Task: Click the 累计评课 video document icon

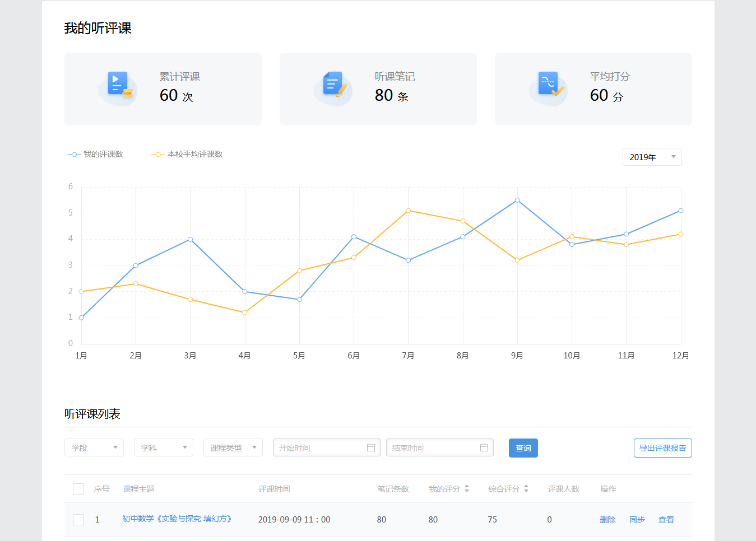Action: 119,85
